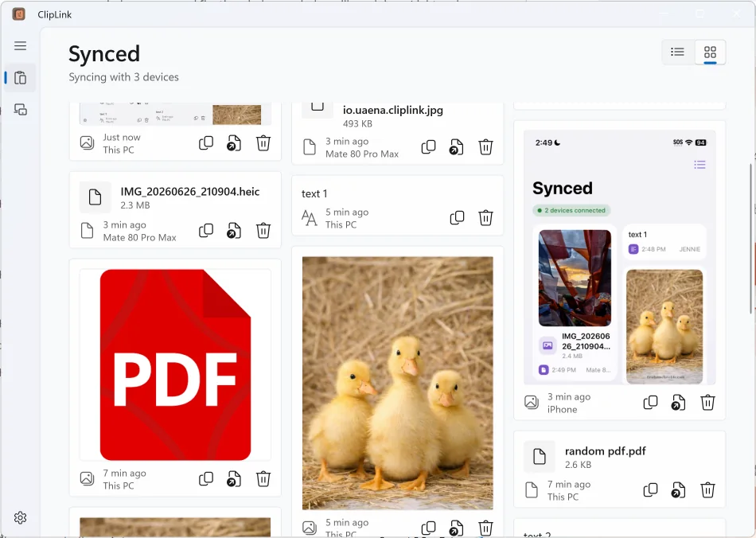Delete the io.uaena.cliplink.jpg item
Image resolution: width=756 pixels, height=538 pixels.
coord(485,147)
